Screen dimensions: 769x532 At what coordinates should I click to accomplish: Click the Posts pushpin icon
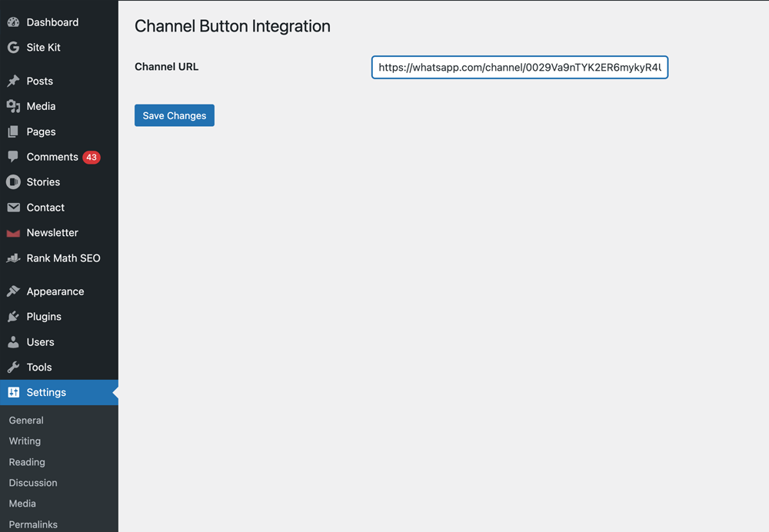pyautogui.click(x=13, y=81)
